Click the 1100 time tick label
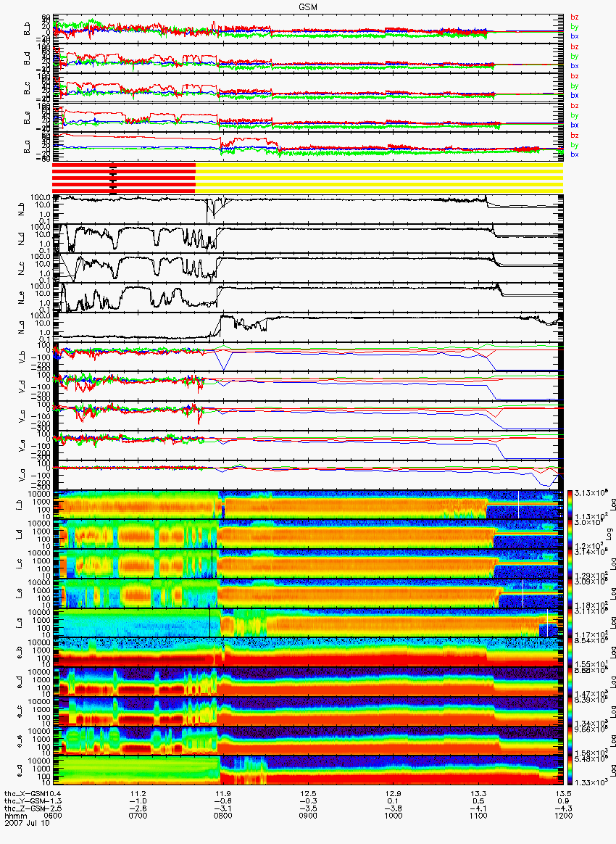This screenshot has width=616, height=844. click(x=478, y=816)
